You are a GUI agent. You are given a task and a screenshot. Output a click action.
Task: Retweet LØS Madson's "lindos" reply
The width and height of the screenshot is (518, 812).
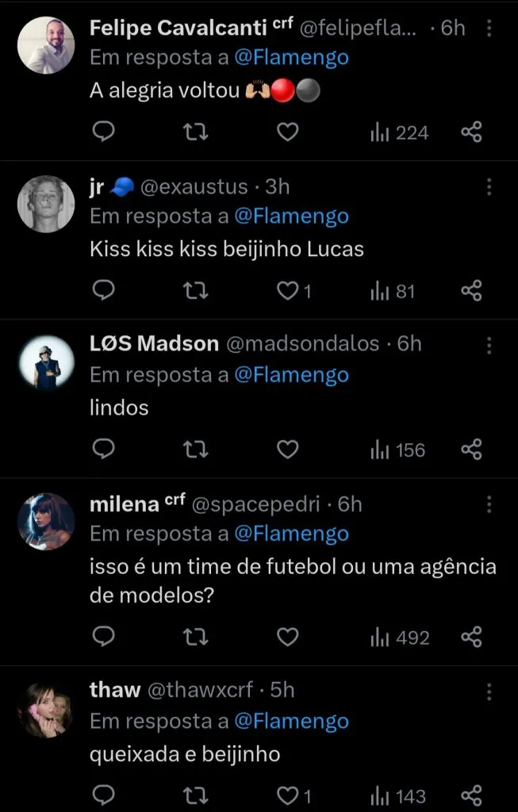195,450
